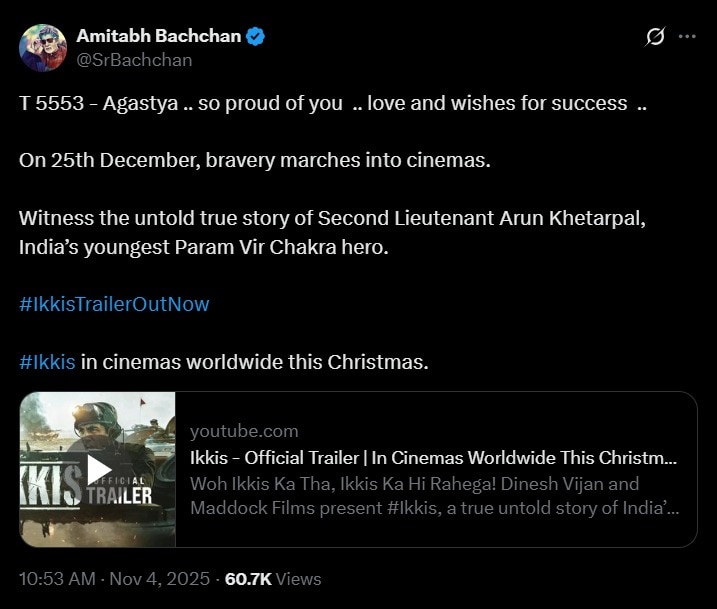Click the 'India's youngest Param Vir Chakra hero' line

(x=203, y=246)
